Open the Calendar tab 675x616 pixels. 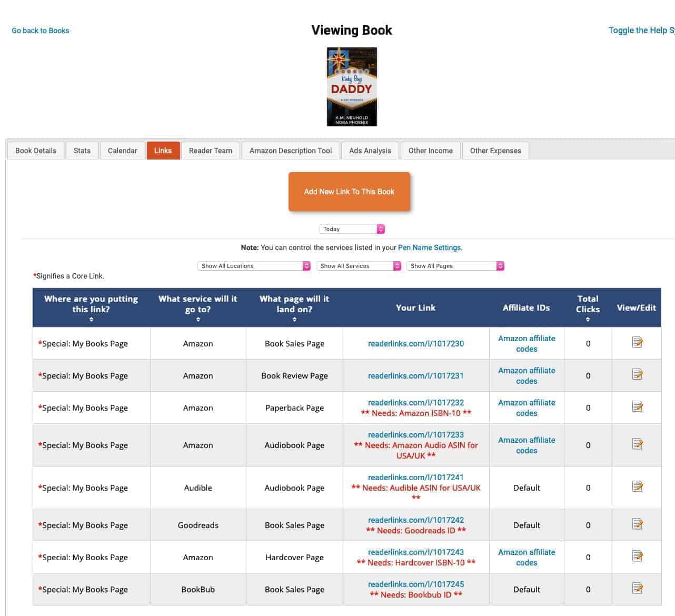[x=123, y=151]
